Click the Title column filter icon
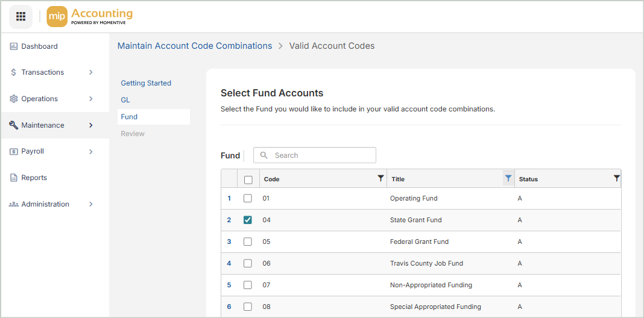The image size is (644, 318). (x=508, y=178)
